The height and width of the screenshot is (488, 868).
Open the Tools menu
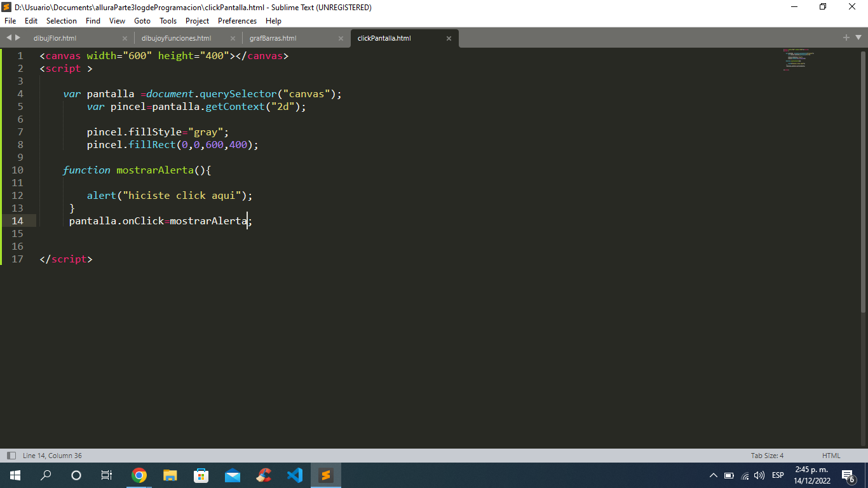pos(168,21)
